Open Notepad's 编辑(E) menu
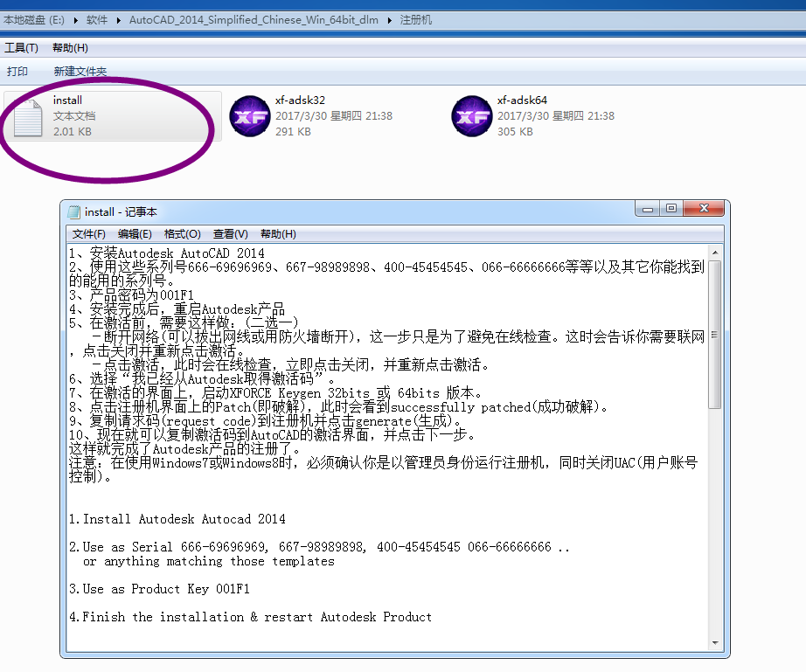 point(135,234)
